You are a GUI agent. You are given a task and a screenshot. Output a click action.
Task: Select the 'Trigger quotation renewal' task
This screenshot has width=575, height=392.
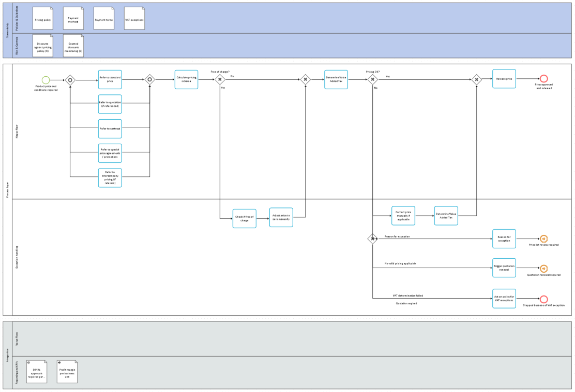(x=504, y=268)
